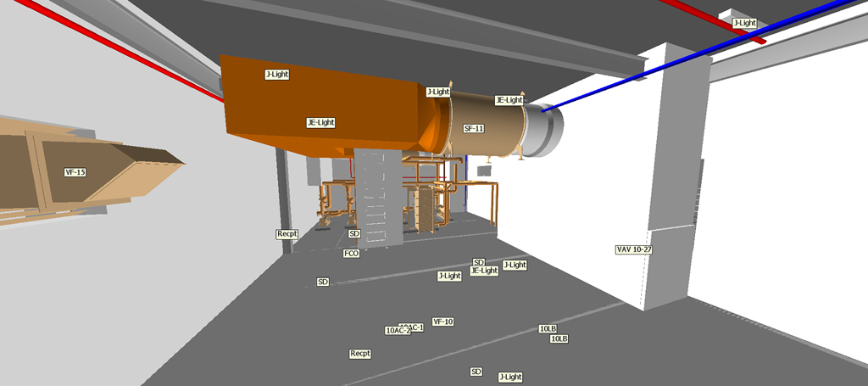The height and width of the screenshot is (386, 868).
Task: Select the 10AC-2 equipment label
Action: click(395, 331)
